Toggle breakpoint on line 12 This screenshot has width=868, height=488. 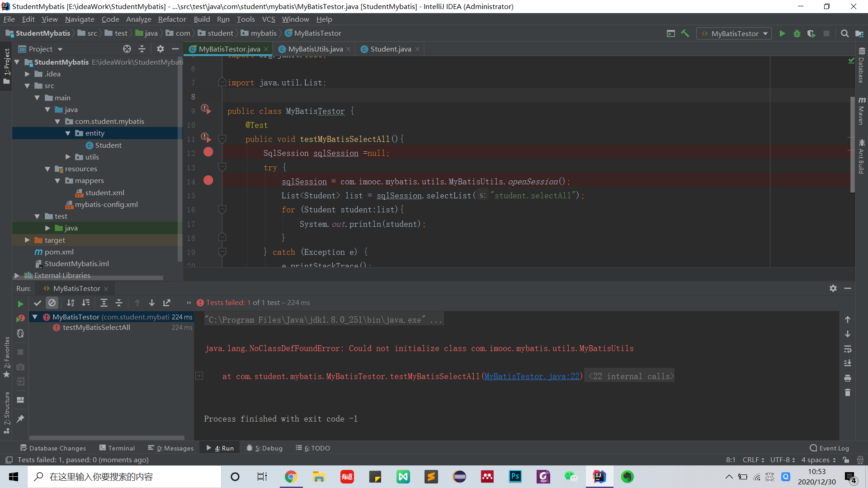tap(208, 152)
